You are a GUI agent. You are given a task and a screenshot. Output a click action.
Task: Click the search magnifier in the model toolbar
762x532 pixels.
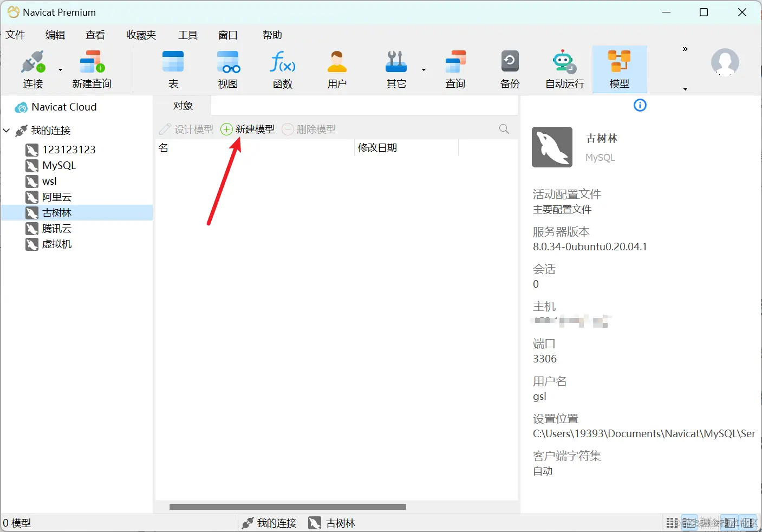(504, 129)
